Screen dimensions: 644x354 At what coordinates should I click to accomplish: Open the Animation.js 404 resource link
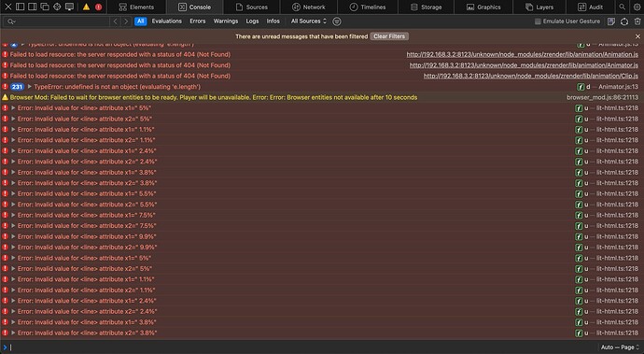point(523,54)
